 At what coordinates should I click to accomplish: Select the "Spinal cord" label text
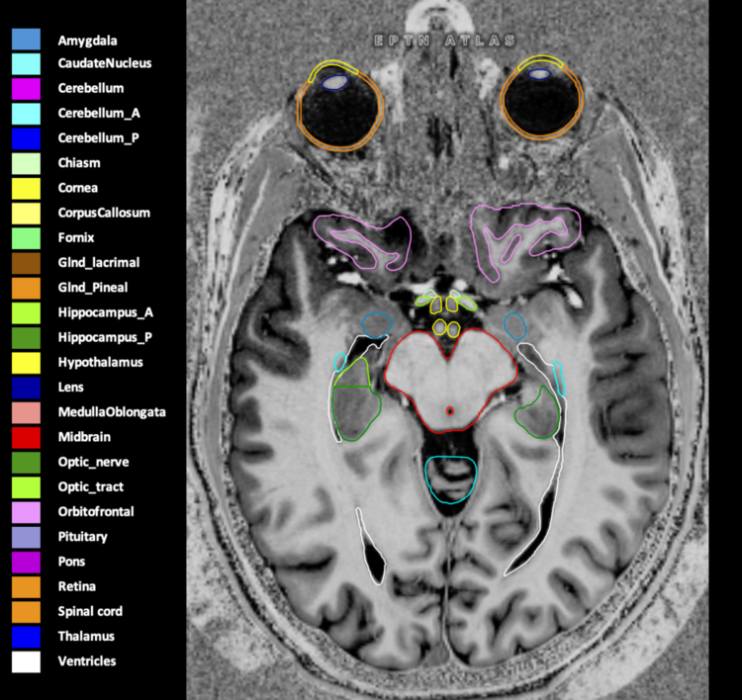coord(90,612)
